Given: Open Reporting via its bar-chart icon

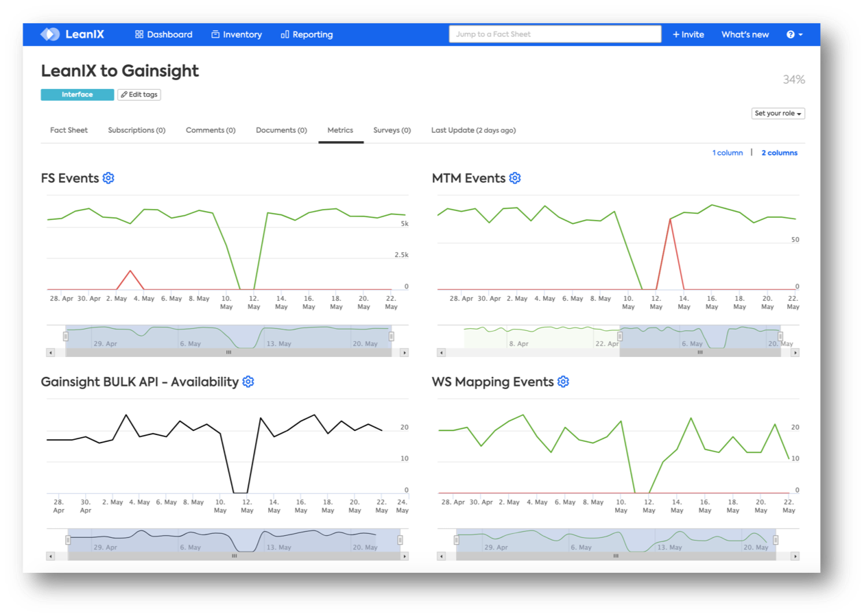Looking at the screenshot, I should [x=285, y=34].
